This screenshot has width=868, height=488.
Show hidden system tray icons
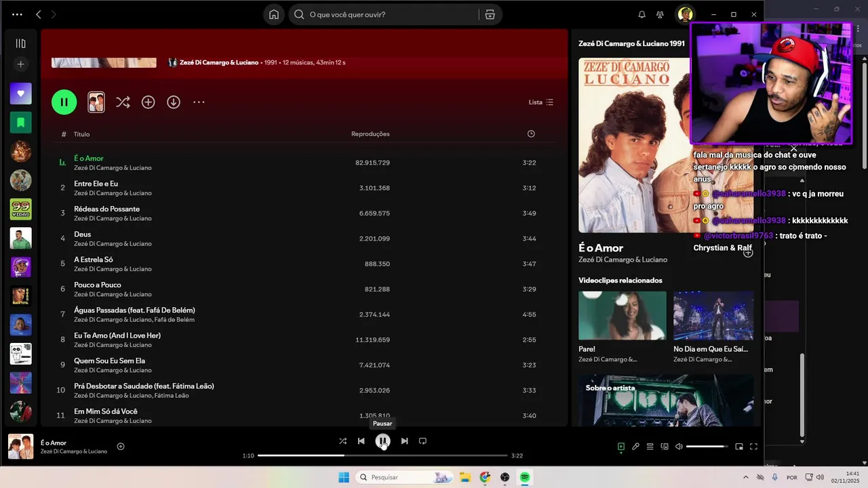click(x=746, y=477)
